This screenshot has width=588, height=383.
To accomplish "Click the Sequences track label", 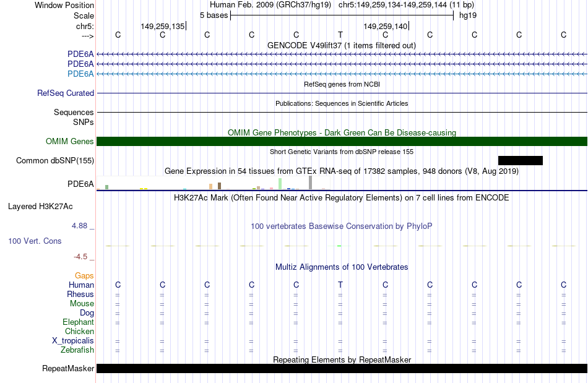I will coord(74,112).
